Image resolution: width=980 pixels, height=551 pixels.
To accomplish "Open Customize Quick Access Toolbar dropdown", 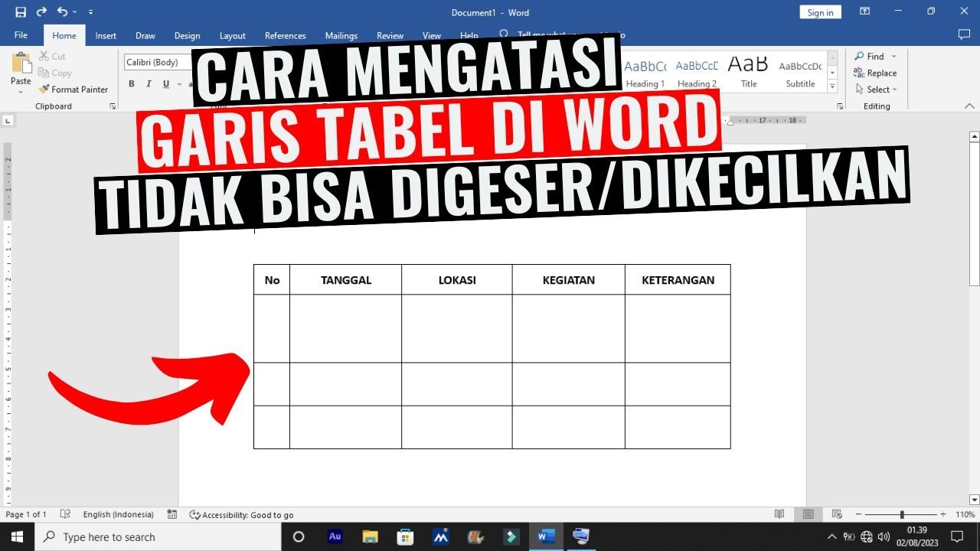I will [x=91, y=12].
